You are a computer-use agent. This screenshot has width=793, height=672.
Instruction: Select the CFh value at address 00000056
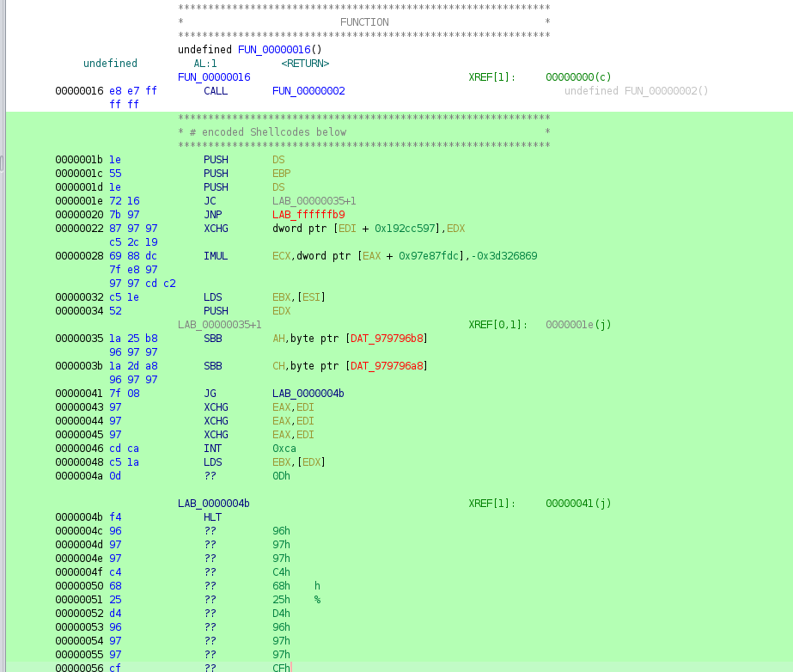pos(281,669)
